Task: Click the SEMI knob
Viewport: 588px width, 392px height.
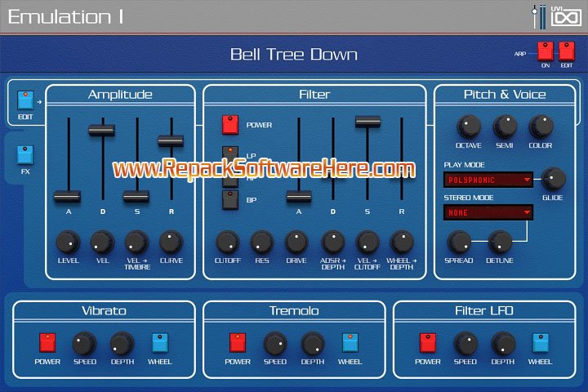Action: pos(505,127)
